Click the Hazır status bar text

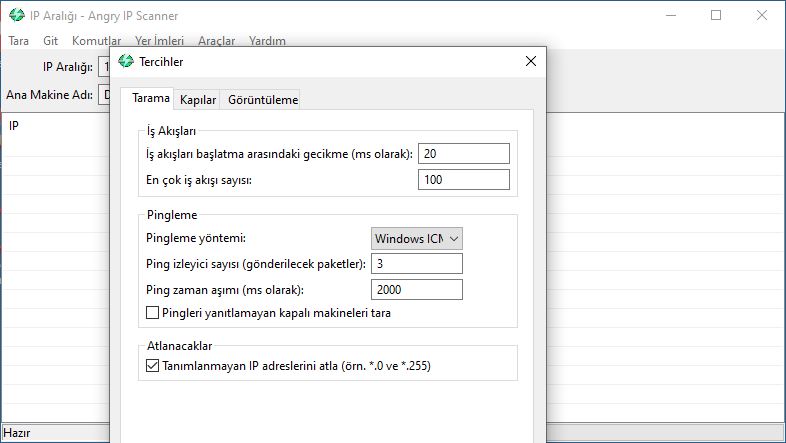(x=17, y=432)
